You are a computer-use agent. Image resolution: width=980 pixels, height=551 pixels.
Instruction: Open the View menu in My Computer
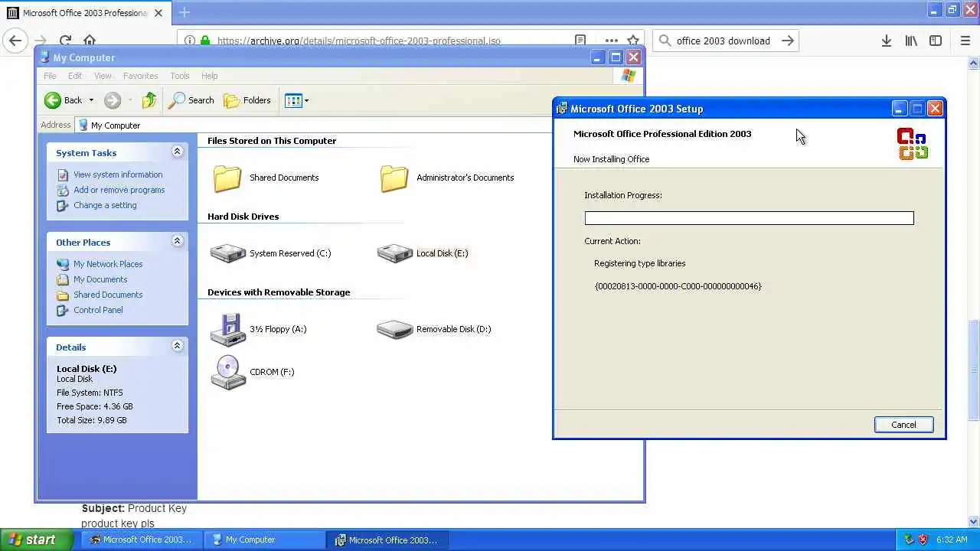point(103,76)
